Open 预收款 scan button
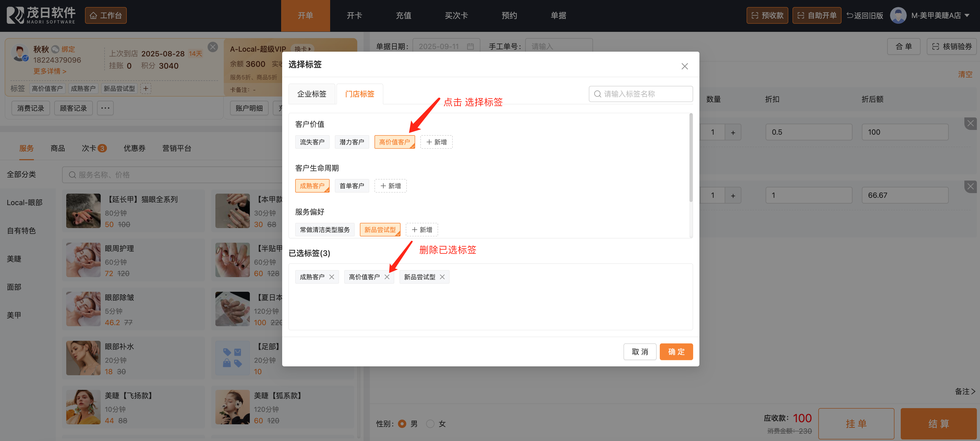980x441 pixels. (x=767, y=16)
